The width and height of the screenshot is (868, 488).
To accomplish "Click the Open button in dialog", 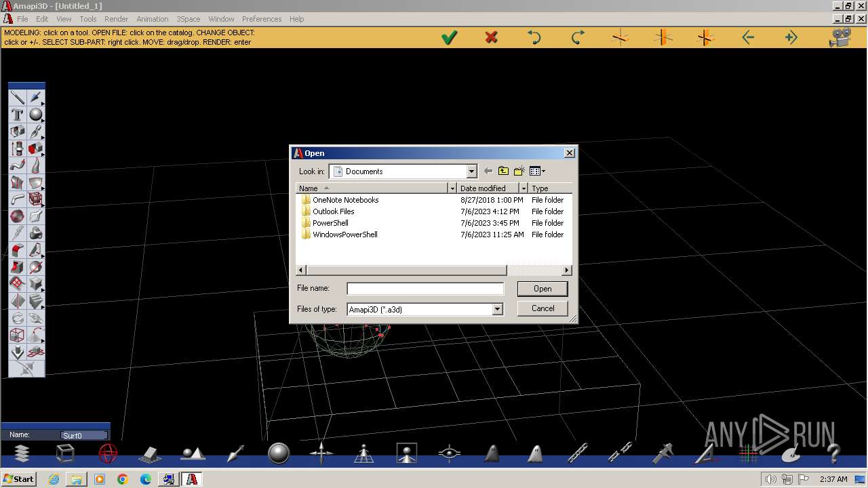I will [x=542, y=289].
